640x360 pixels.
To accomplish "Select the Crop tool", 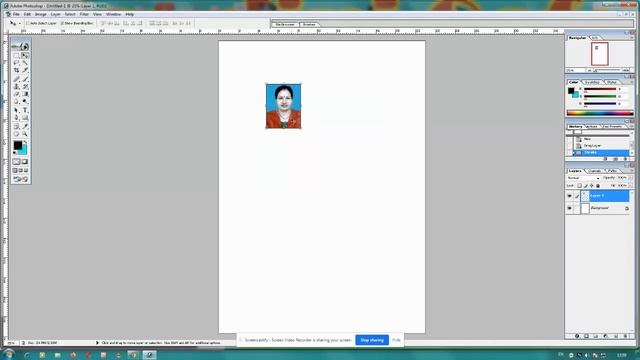I will pyautogui.click(x=16, y=70).
